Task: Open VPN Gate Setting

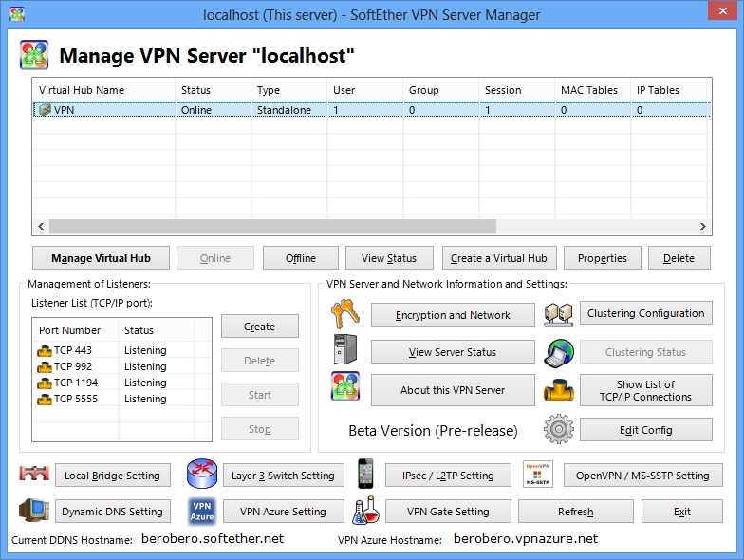Action: coord(448,512)
